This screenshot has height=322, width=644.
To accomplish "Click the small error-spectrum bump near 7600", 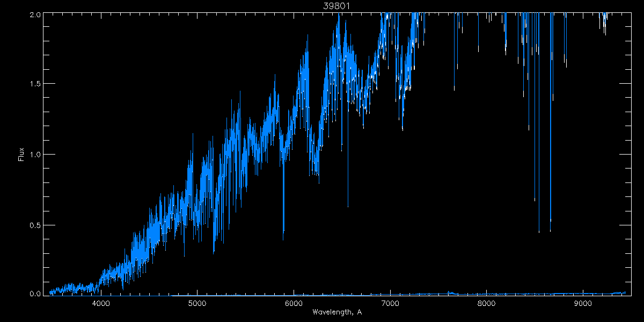I will pos(449,292).
